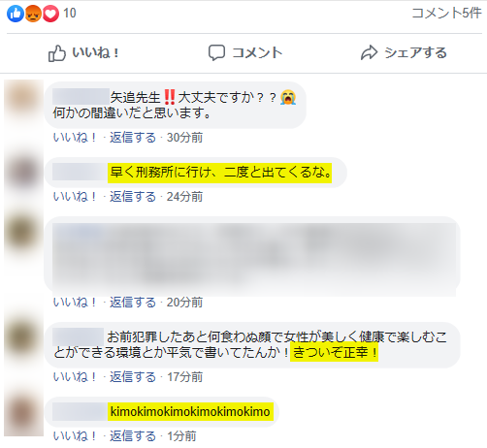Open the avatar of the kimokimo commenter
The width and height of the screenshot is (487, 448).
pyautogui.click(x=23, y=414)
